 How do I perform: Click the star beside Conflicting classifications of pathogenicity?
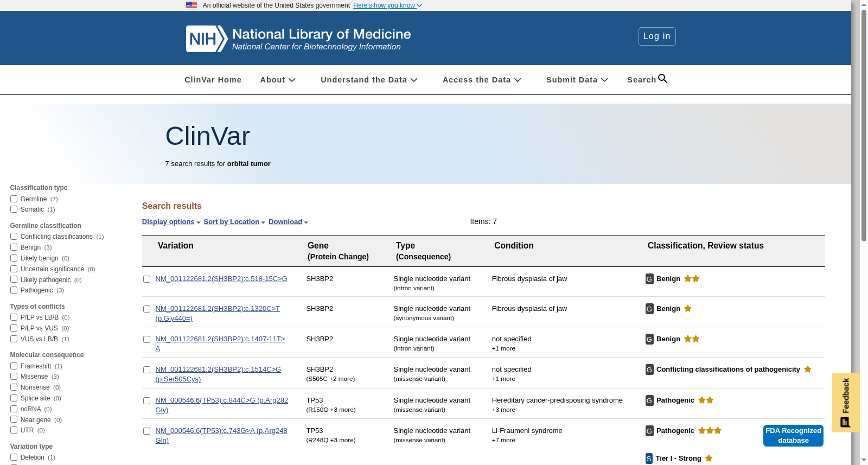[808, 369]
